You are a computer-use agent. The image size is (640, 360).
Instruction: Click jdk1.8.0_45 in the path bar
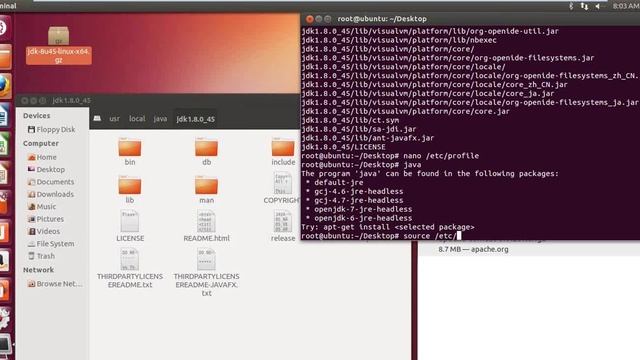(x=196, y=119)
